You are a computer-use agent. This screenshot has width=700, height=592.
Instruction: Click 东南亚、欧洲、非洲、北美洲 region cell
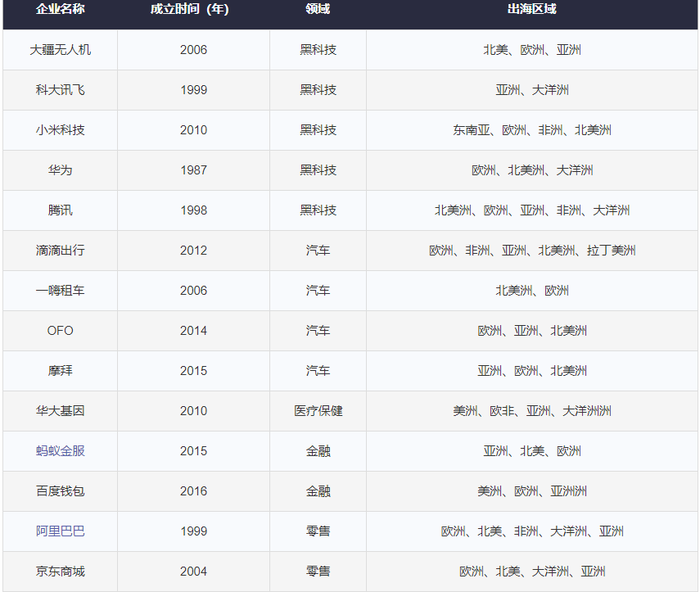tap(531, 130)
